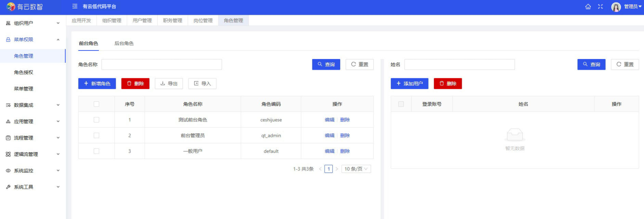Check the box for 测试前台角色 row
This screenshot has height=219, width=644.
point(96,120)
